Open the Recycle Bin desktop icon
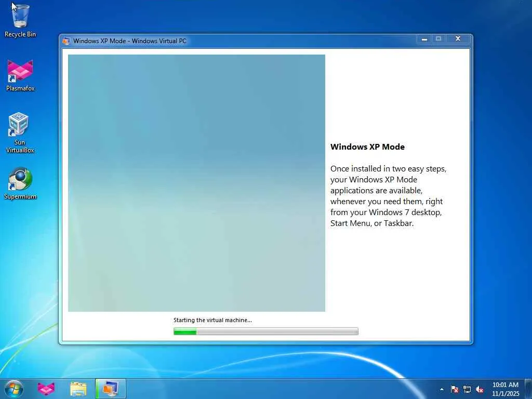The image size is (532, 399). 20,20
